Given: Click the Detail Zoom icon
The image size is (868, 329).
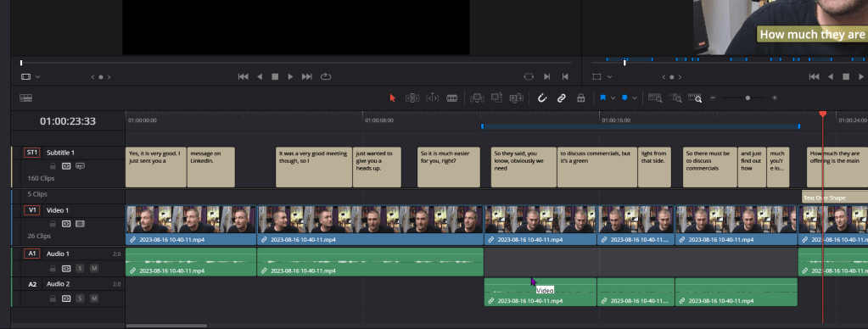Looking at the screenshot, I should (676, 98).
